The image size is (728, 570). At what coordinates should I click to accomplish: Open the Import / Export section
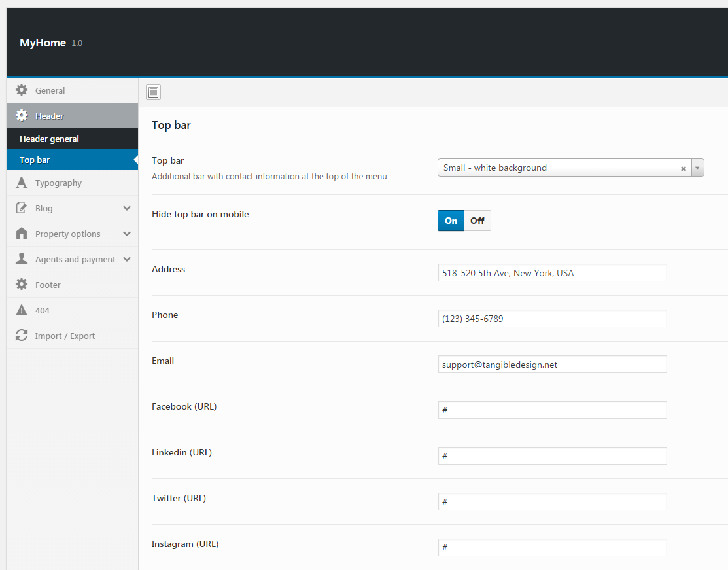(x=73, y=336)
